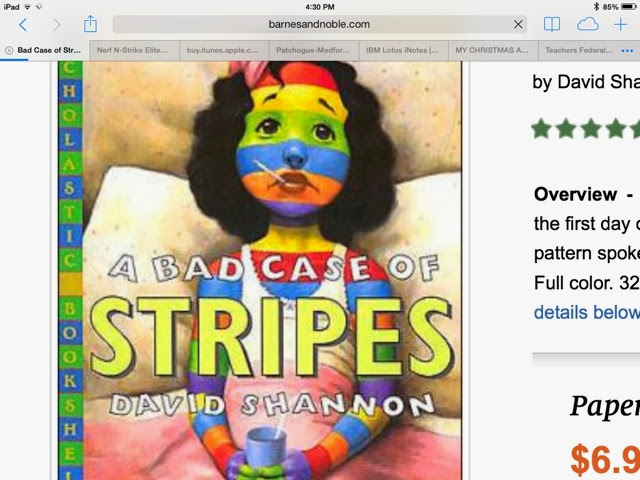640x480 pixels.
Task: Stop loading with the address bar X
Action: [518, 24]
